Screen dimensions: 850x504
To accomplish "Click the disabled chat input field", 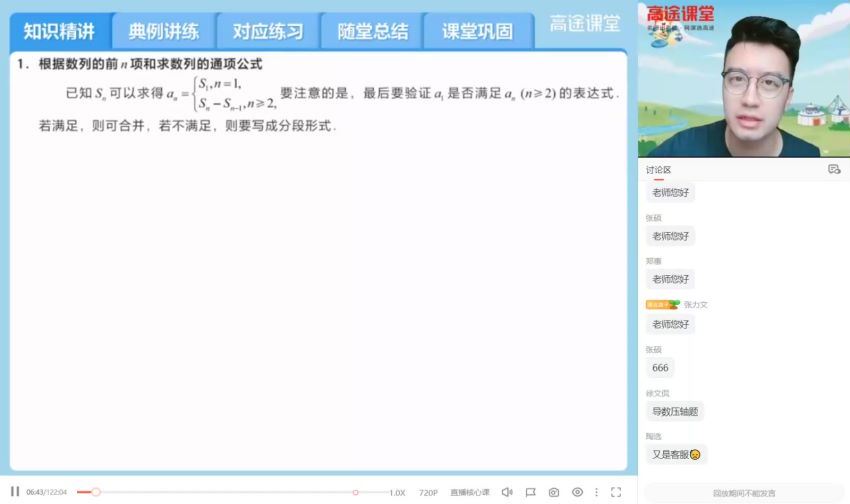I will (744, 493).
